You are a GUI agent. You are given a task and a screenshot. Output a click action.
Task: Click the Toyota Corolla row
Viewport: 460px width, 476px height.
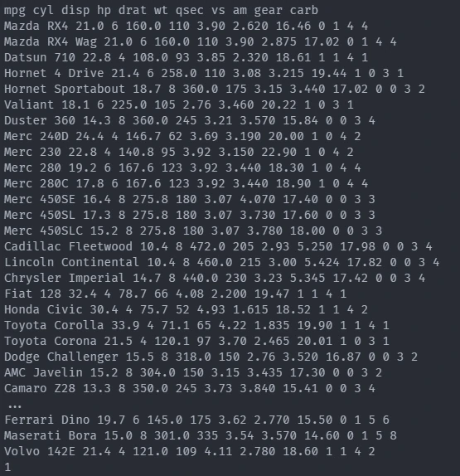[196, 326]
